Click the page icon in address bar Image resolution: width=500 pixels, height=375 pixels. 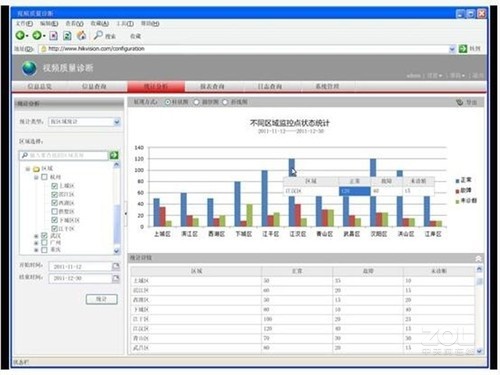point(43,49)
